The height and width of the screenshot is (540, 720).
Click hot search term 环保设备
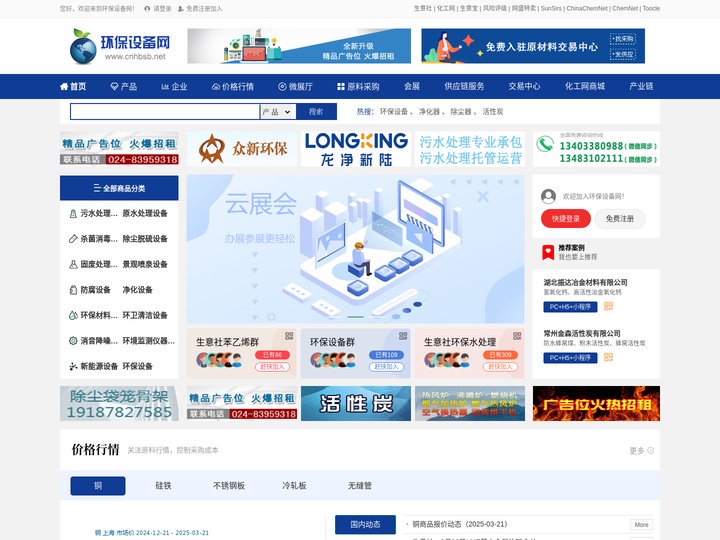(394, 112)
